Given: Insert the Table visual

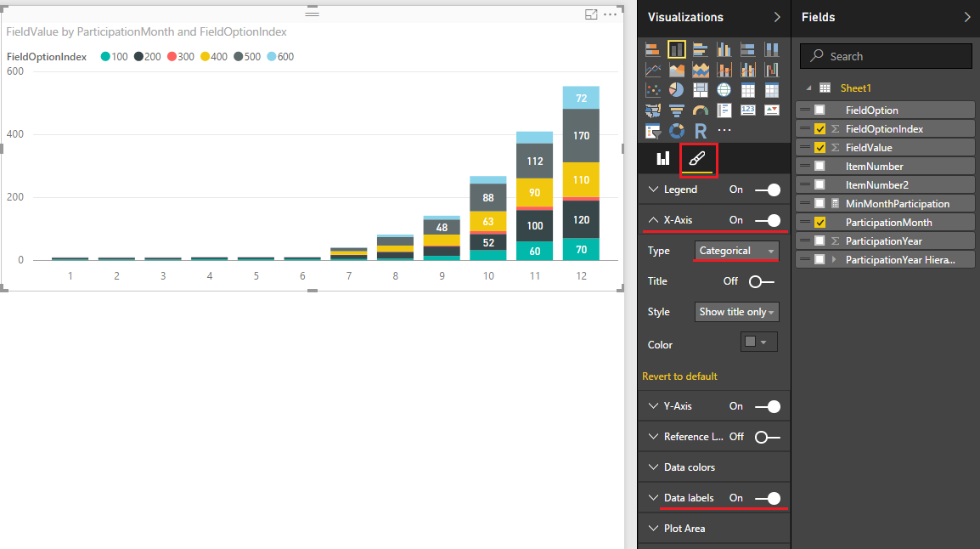Looking at the screenshot, I should (x=747, y=90).
